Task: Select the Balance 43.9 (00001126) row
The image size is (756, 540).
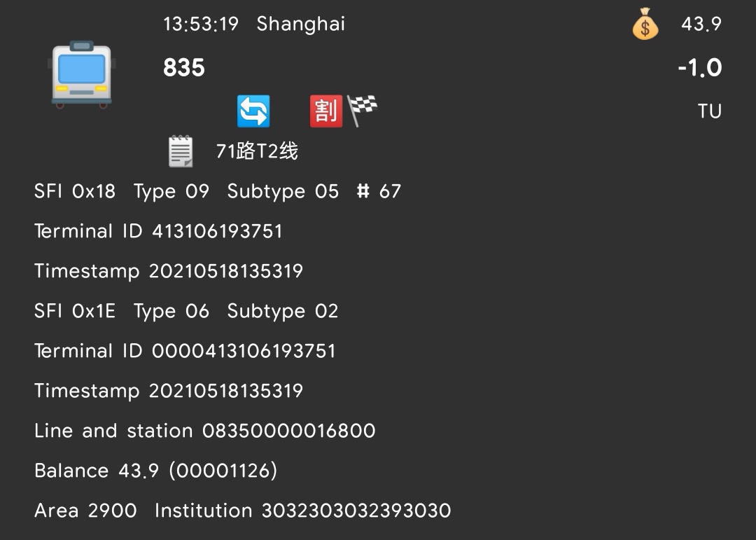Action: [155, 471]
